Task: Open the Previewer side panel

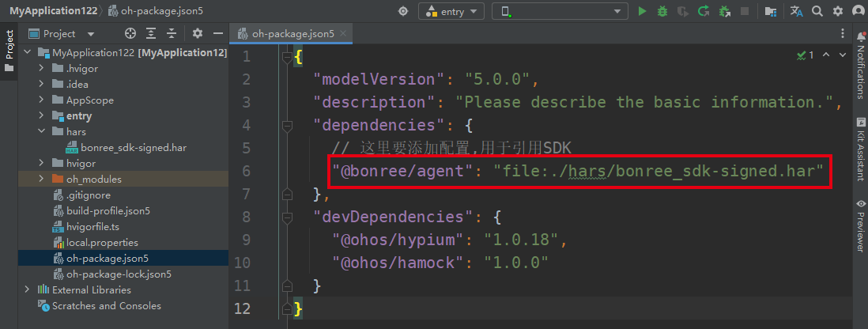Action: (x=861, y=225)
